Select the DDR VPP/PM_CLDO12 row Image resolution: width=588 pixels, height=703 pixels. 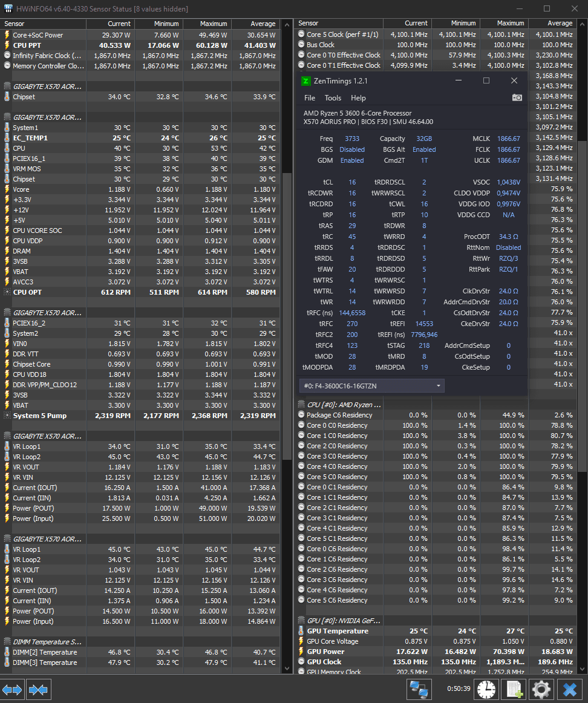click(x=140, y=385)
